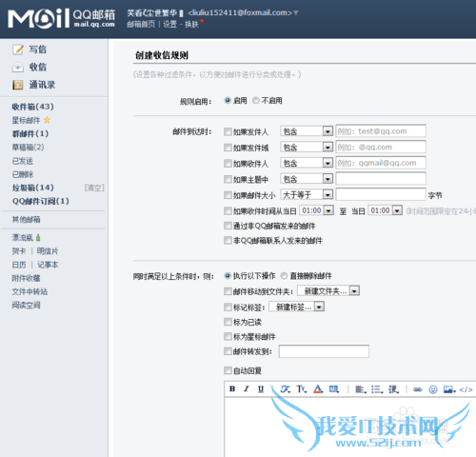The height and width of the screenshot is (457, 476).
Task: Click the green bottle icon beside 漂流瓶
Action: pyautogui.click(x=38, y=237)
